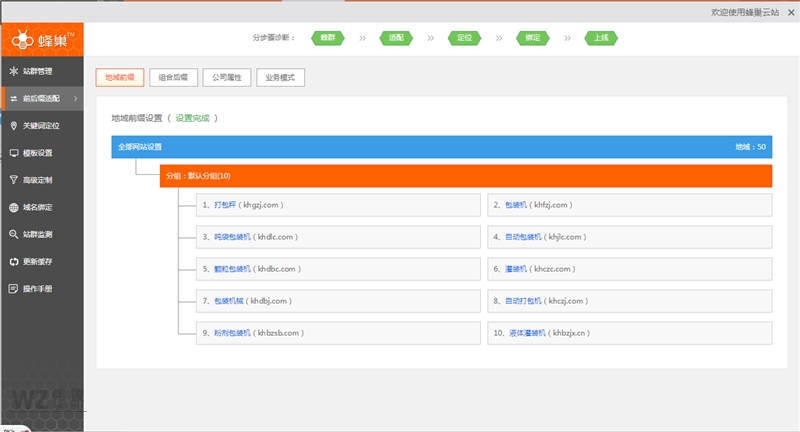Click the 设置完成 green link
Screen dimensions: 800x432
point(193,118)
